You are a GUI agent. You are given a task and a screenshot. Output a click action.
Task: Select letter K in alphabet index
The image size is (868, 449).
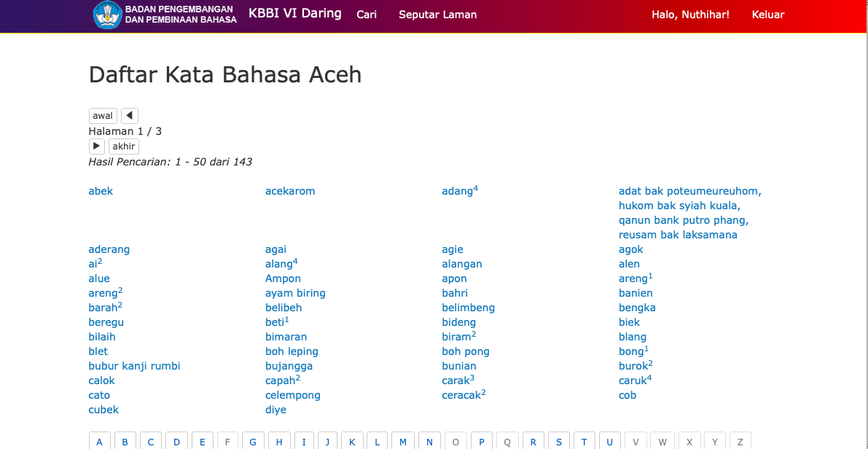(x=352, y=442)
